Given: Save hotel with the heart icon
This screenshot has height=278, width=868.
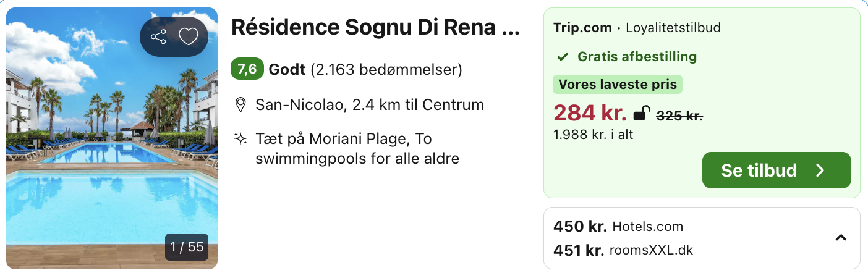Looking at the screenshot, I should (x=189, y=37).
